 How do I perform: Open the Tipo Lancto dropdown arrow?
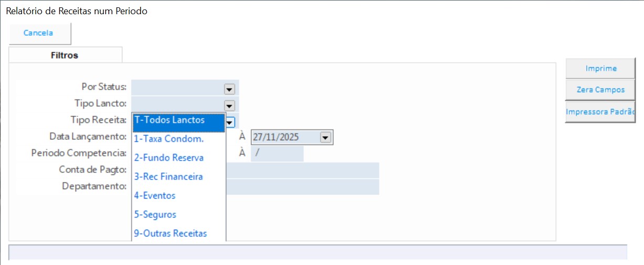[229, 105]
